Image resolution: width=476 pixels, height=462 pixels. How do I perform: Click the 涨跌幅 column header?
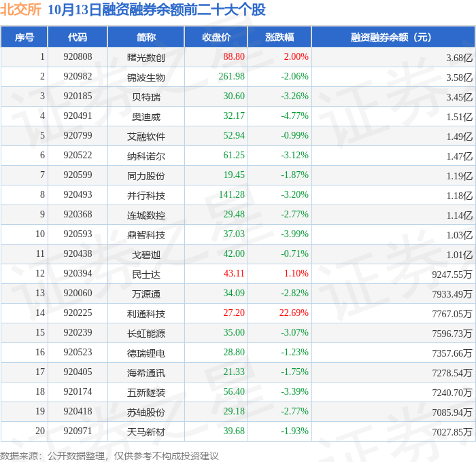[279, 37]
